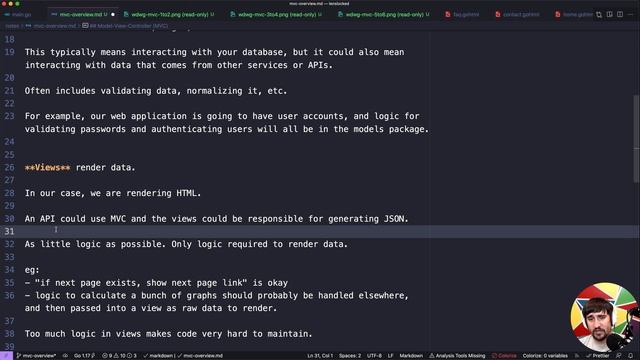Switch to the home.gohtml tab
The height and width of the screenshot is (360, 640).
pyautogui.click(x=578, y=14)
